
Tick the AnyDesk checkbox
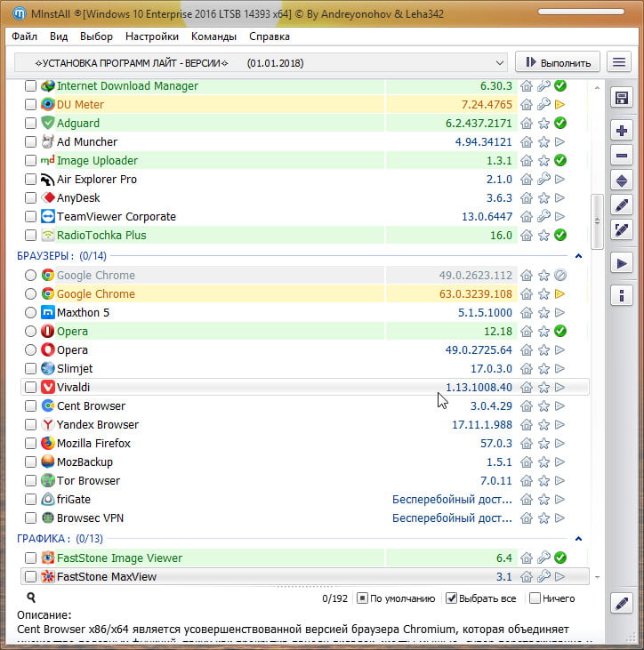(31, 198)
